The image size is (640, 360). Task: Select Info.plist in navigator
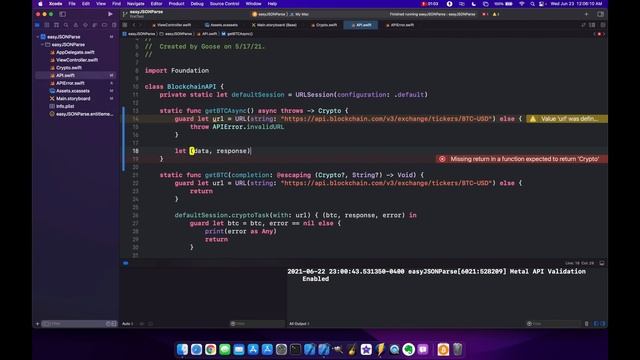65,107
